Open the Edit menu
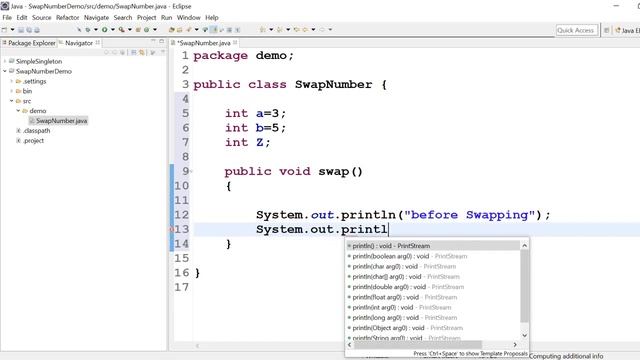The width and height of the screenshot is (640, 360). pos(22,18)
